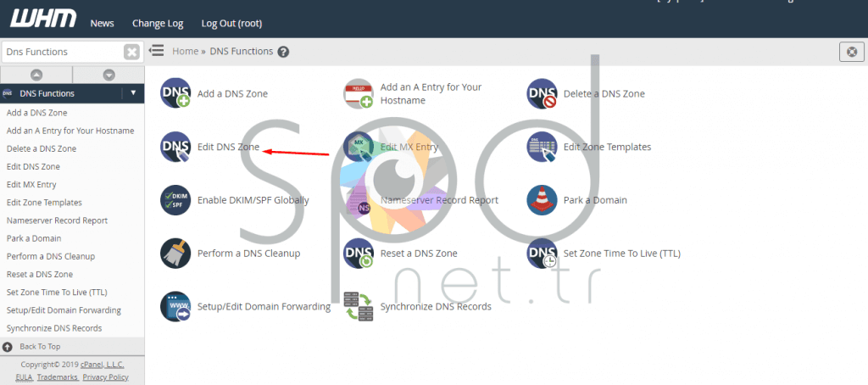Select Delete a DNS Zone in sidebar
Image resolution: width=868 pixels, height=385 pixels.
pos(42,149)
